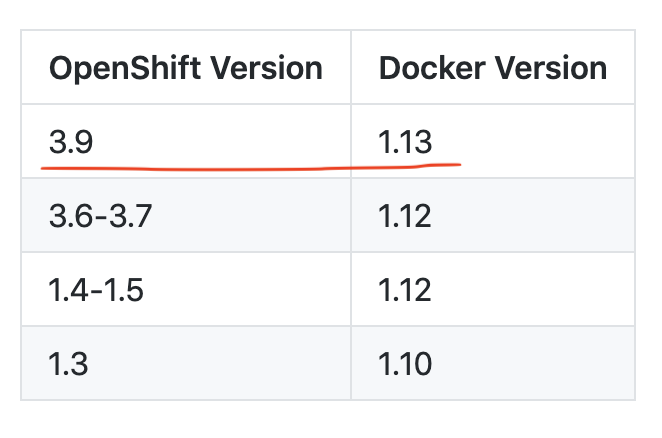Screen dimensions: 662x438
Task: Click Docker 1.12 in the 3.6-3.7 row
Action: pos(405,216)
